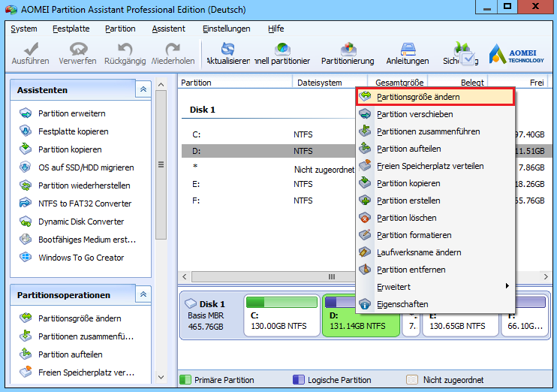Click the Partitionierung toolbar icon
Image resolution: width=557 pixels, height=392 pixels.
tap(348, 49)
